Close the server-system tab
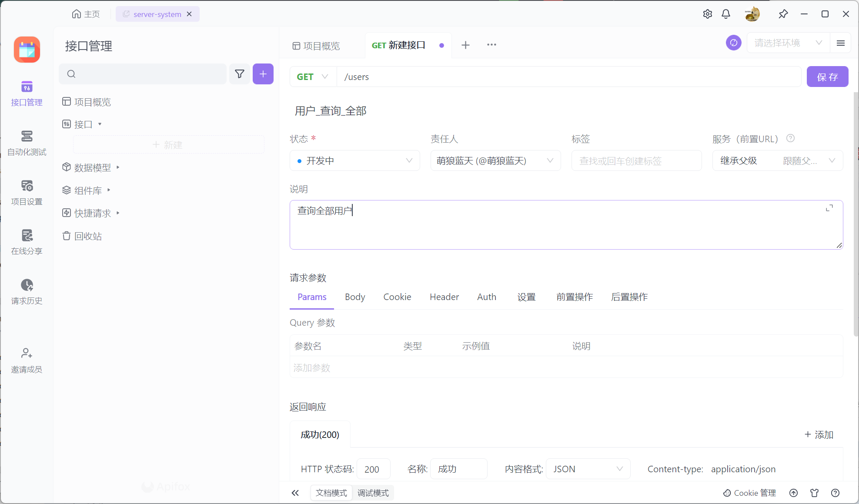859x504 pixels. point(189,14)
